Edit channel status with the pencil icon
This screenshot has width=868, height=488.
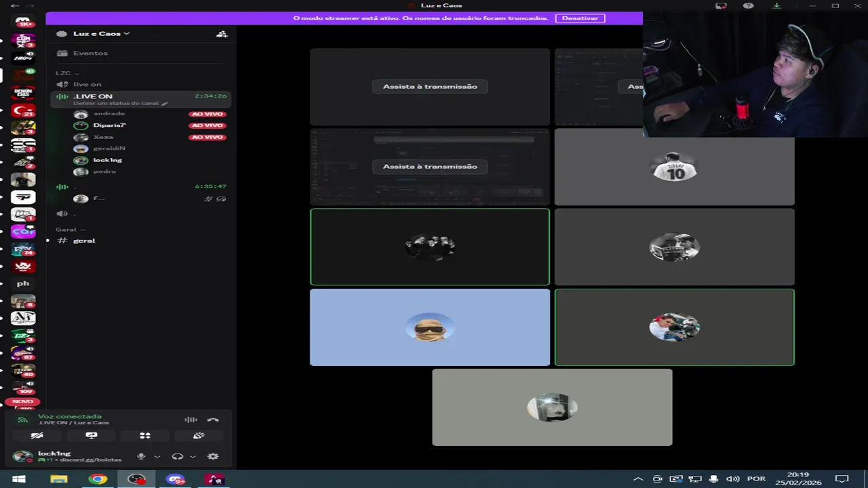click(x=164, y=104)
